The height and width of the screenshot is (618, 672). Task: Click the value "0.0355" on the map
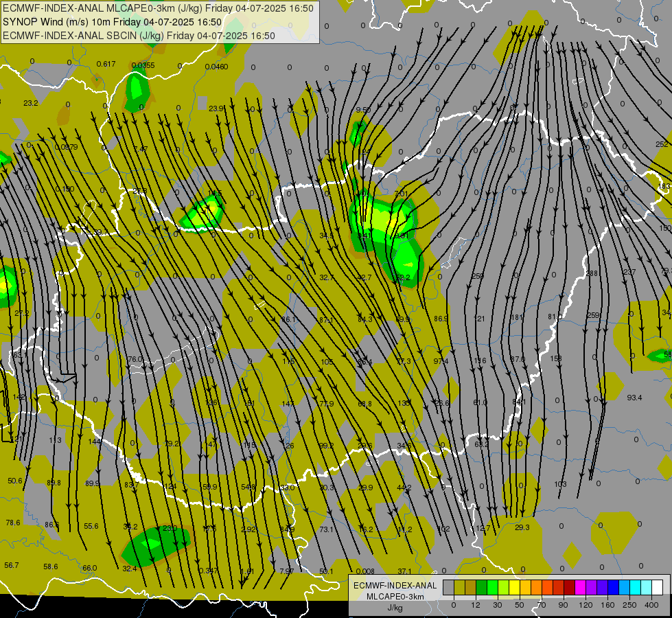click(x=143, y=65)
